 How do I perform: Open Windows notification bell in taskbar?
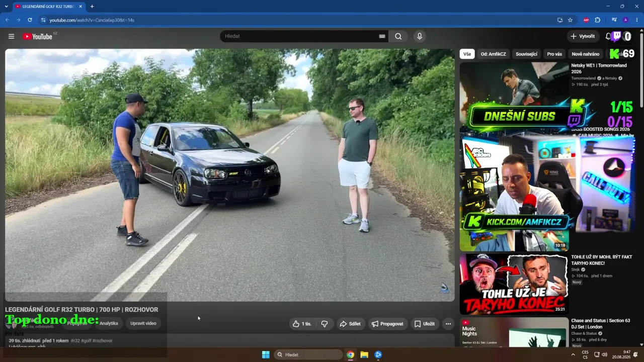[x=635, y=354]
